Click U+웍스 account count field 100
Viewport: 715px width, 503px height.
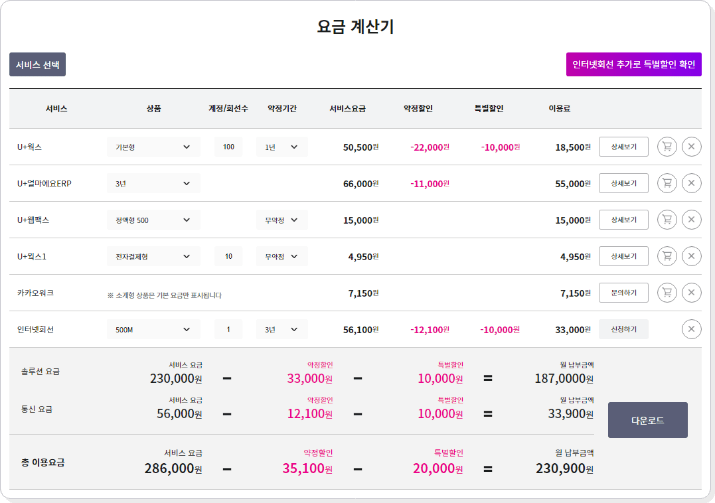[x=228, y=147]
